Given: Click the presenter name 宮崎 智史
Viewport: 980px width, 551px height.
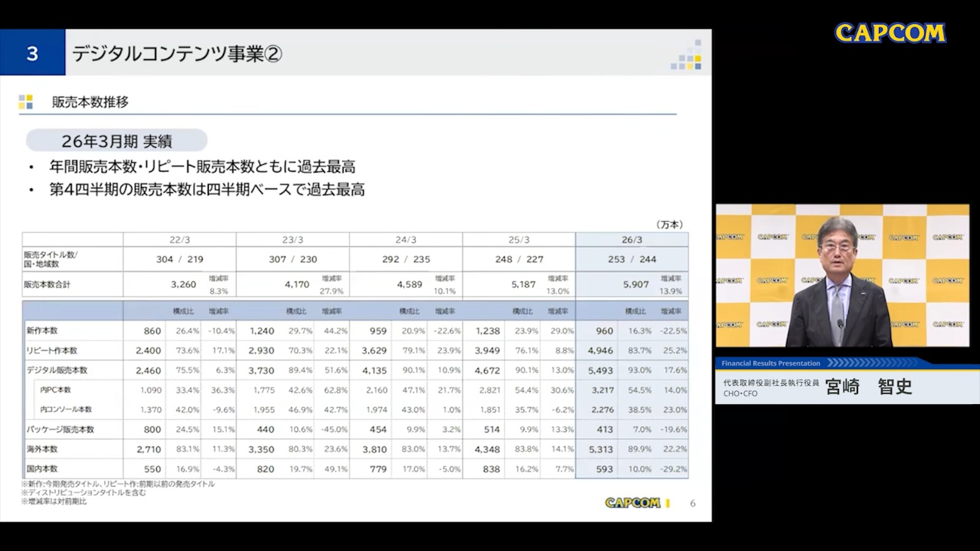Looking at the screenshot, I should [869, 386].
